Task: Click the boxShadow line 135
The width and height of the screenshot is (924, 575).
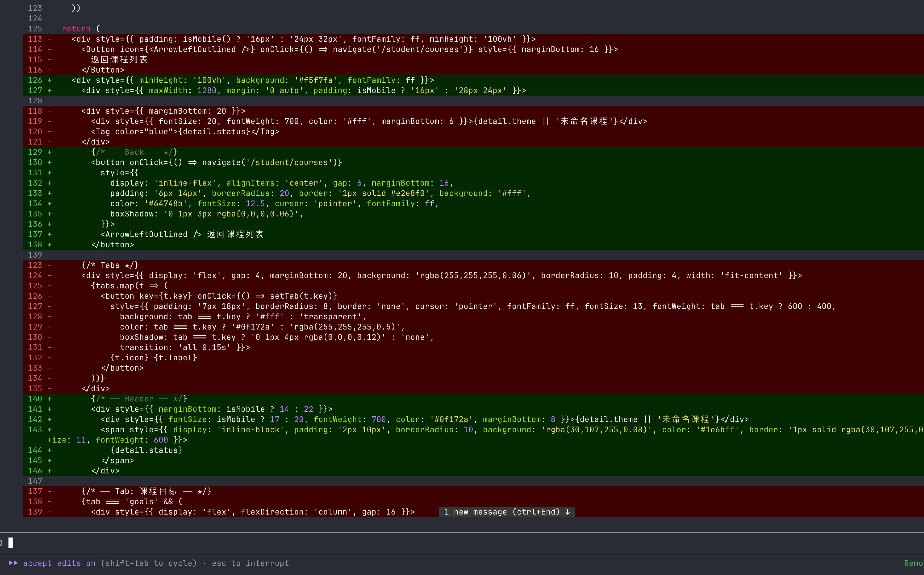Action: [x=473, y=214]
